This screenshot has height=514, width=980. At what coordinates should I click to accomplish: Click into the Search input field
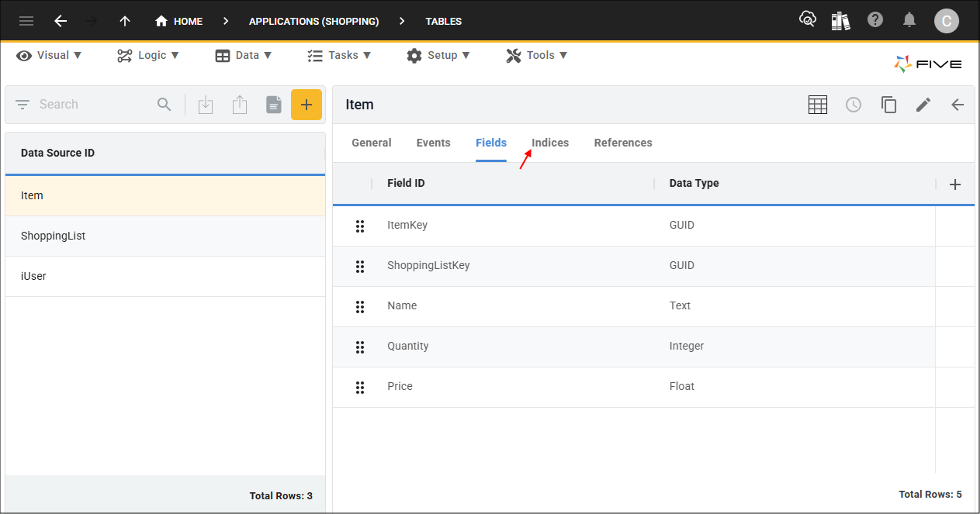(x=93, y=105)
